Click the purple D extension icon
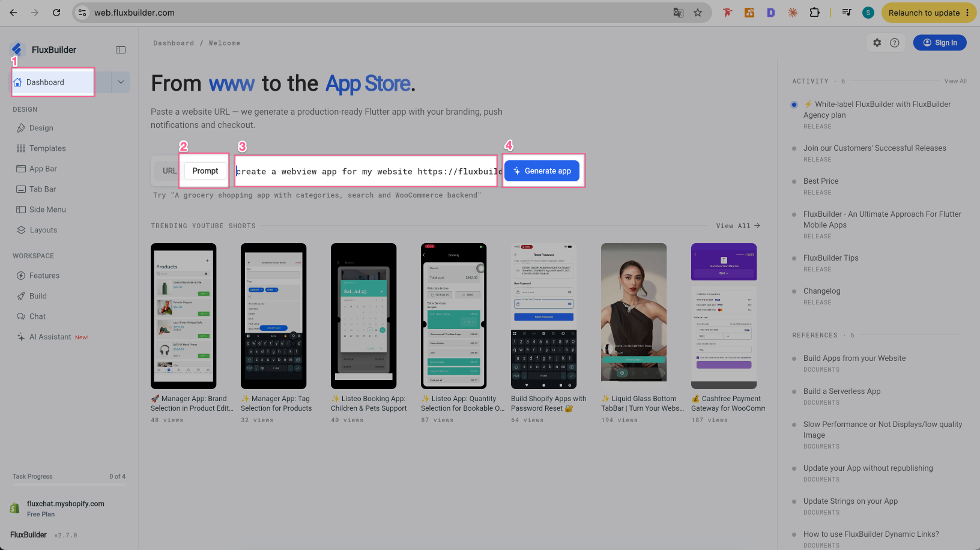This screenshot has width=980, height=550. [771, 13]
